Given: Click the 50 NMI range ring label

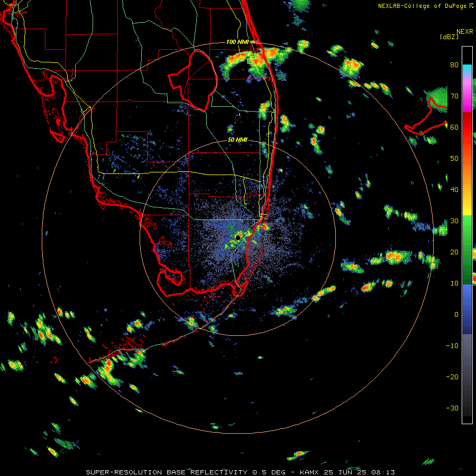Looking at the screenshot, I should click(237, 140).
